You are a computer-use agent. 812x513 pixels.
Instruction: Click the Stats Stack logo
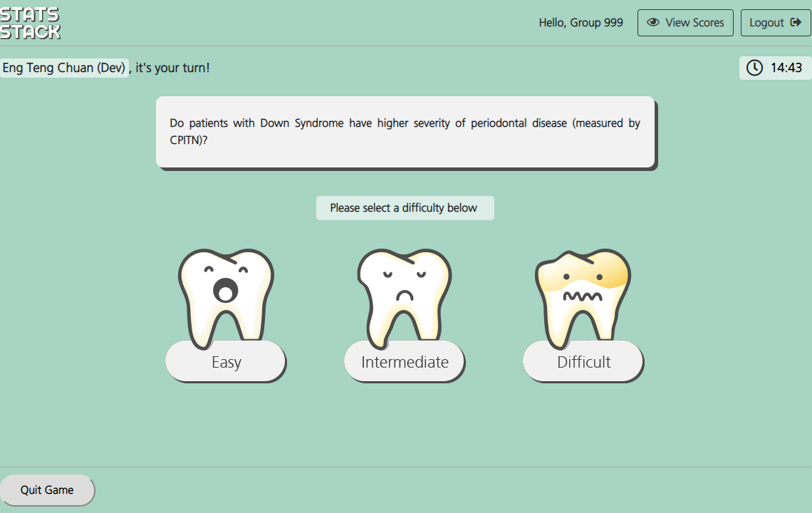(x=30, y=23)
